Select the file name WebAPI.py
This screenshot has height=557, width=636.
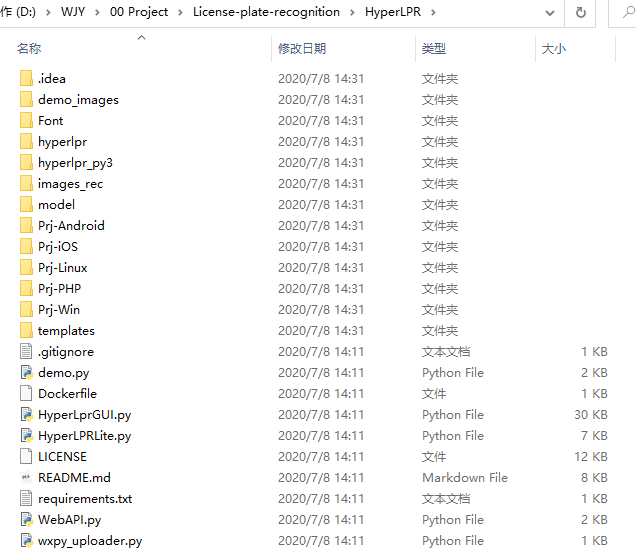pos(69,520)
